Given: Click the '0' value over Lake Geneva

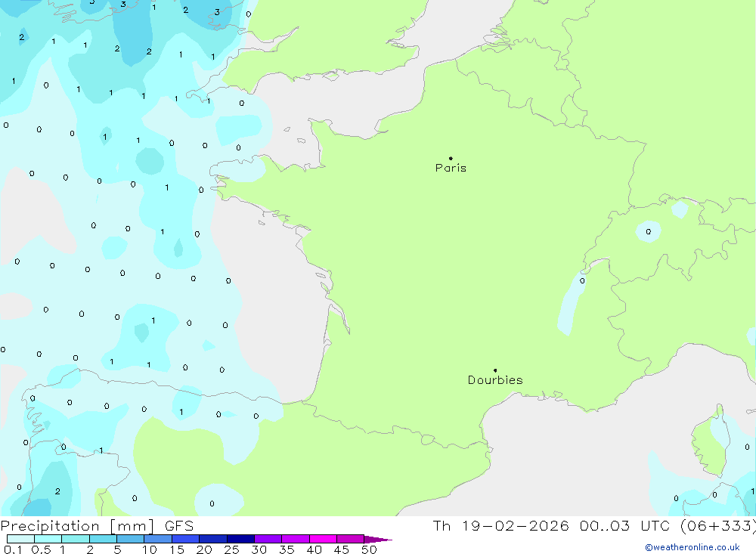Looking at the screenshot, I should 582,280.
